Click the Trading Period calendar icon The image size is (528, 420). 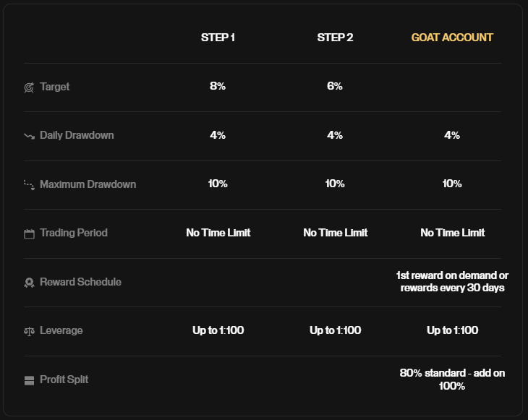click(x=30, y=234)
